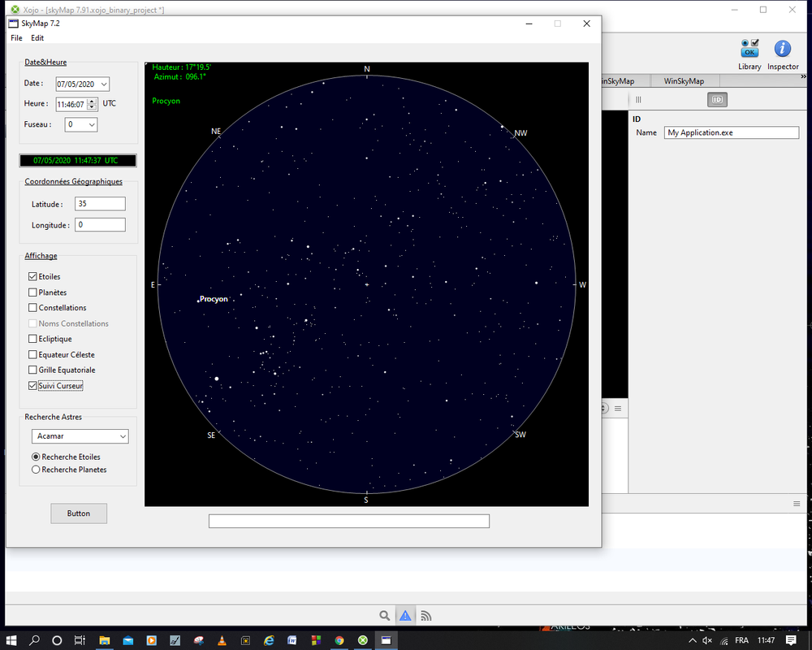
Task: Open the Windows Start menu
Action: coord(11,640)
